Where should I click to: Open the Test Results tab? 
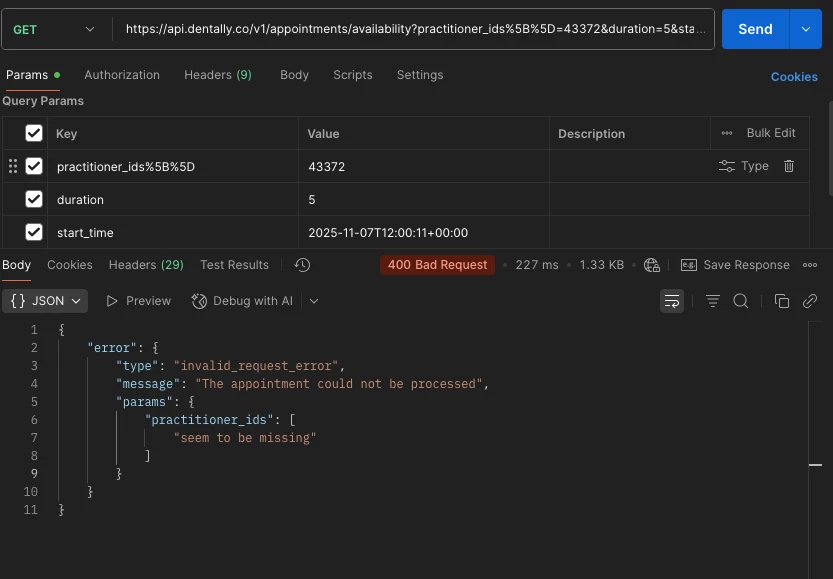coord(234,265)
